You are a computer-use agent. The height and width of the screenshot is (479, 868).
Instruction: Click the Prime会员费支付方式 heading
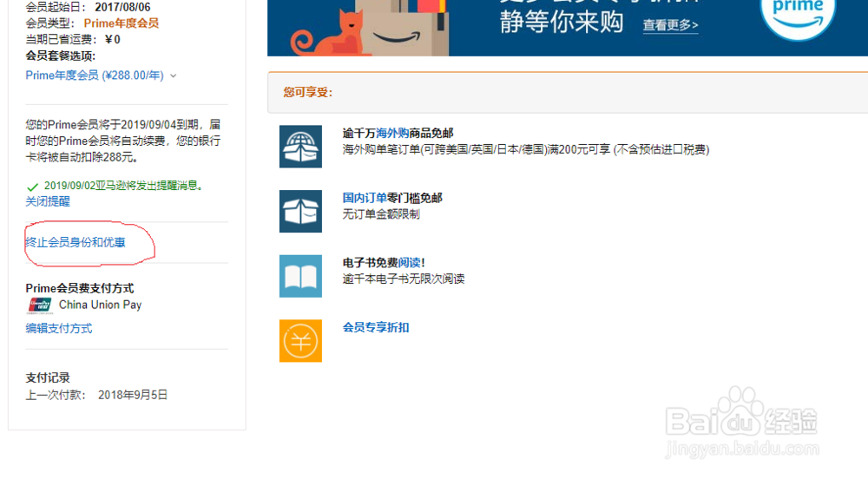(x=80, y=288)
